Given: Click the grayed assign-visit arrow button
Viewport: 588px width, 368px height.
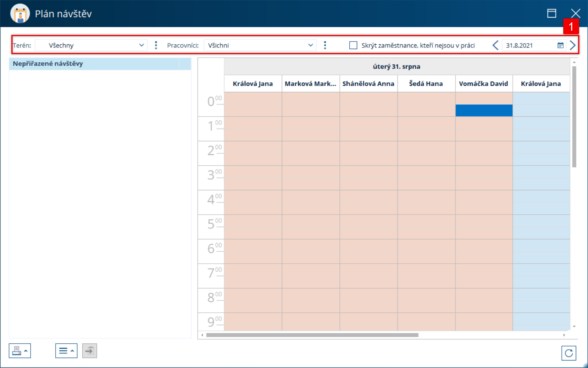Looking at the screenshot, I should [x=89, y=351].
